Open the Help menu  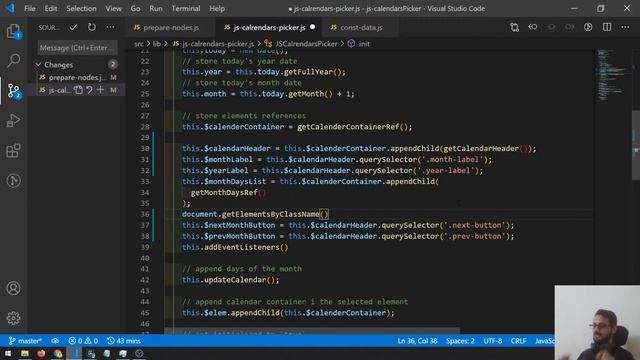coord(217,9)
